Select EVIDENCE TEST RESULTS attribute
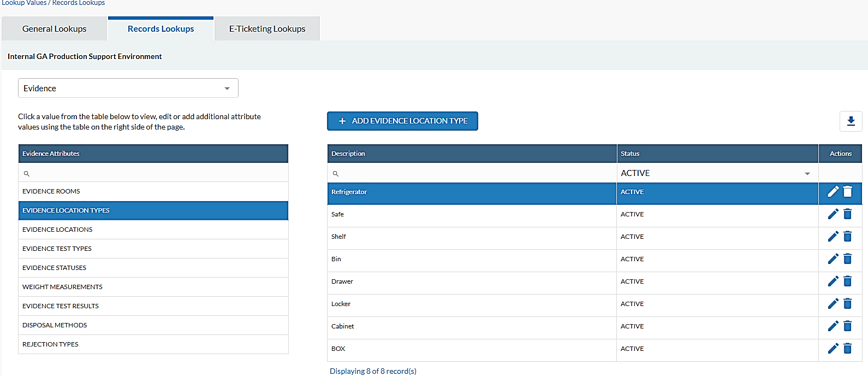Viewport: 868px width, 376px height. coord(153,306)
